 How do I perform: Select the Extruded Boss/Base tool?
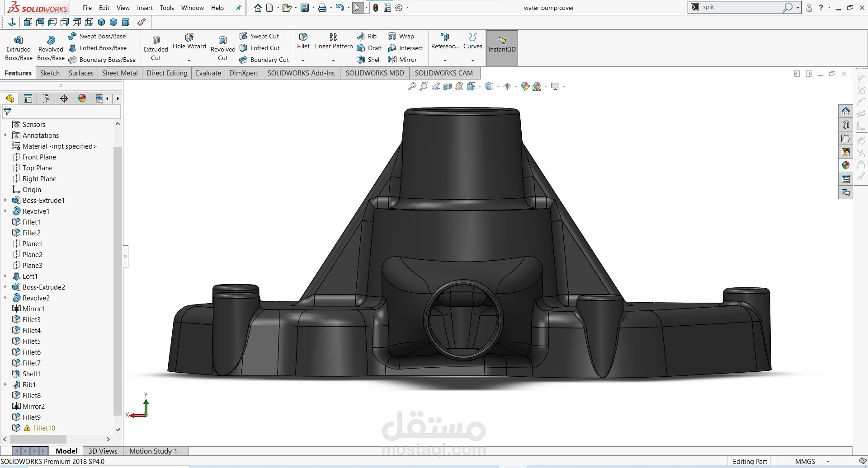click(19, 48)
